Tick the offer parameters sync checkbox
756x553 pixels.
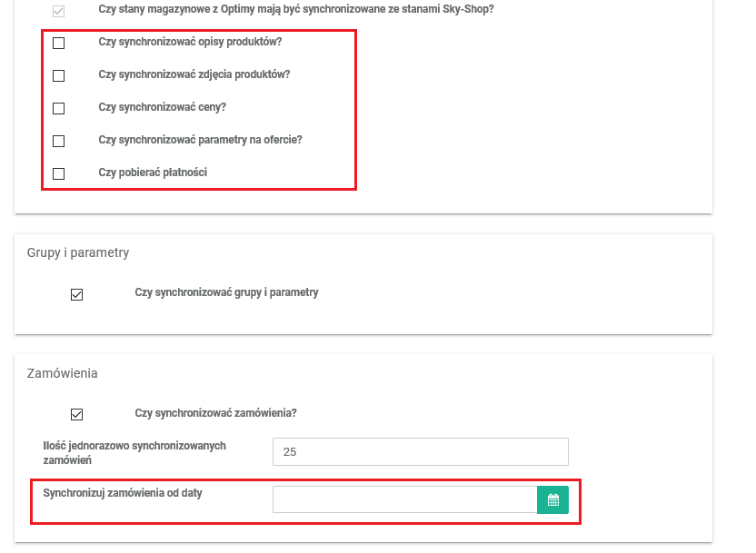coord(59,141)
